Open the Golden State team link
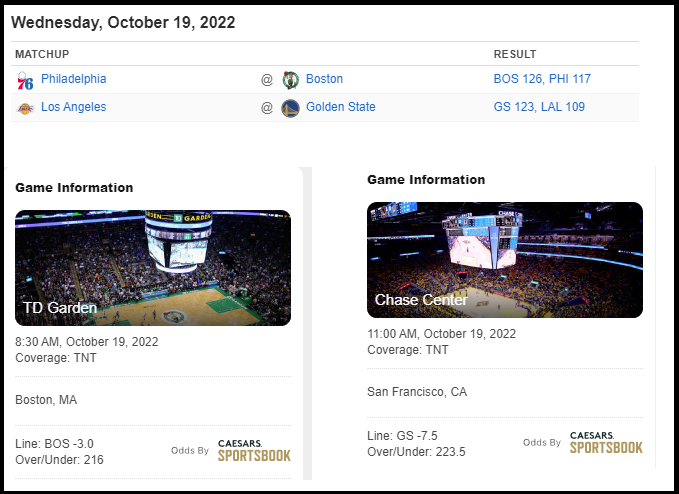Screen dimensions: 679x494 340,107
